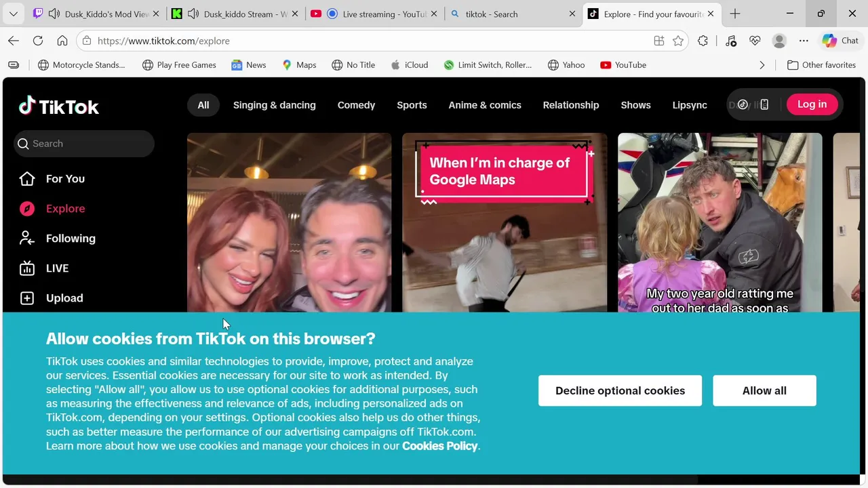Click the TikTok logo
This screenshot has width=868, height=488.
click(x=59, y=106)
